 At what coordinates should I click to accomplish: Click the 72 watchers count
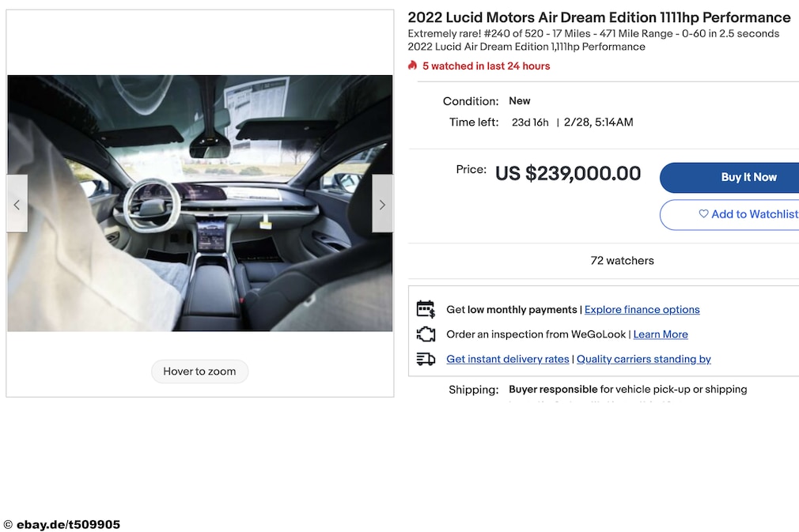pyautogui.click(x=622, y=260)
